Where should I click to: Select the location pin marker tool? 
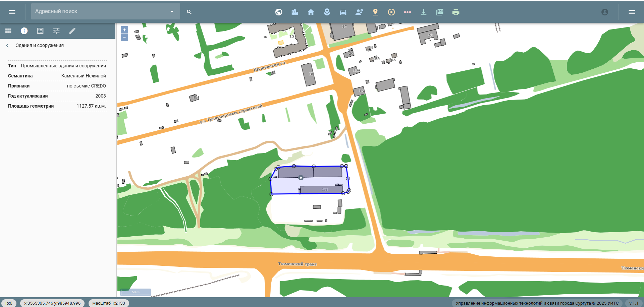(x=375, y=12)
